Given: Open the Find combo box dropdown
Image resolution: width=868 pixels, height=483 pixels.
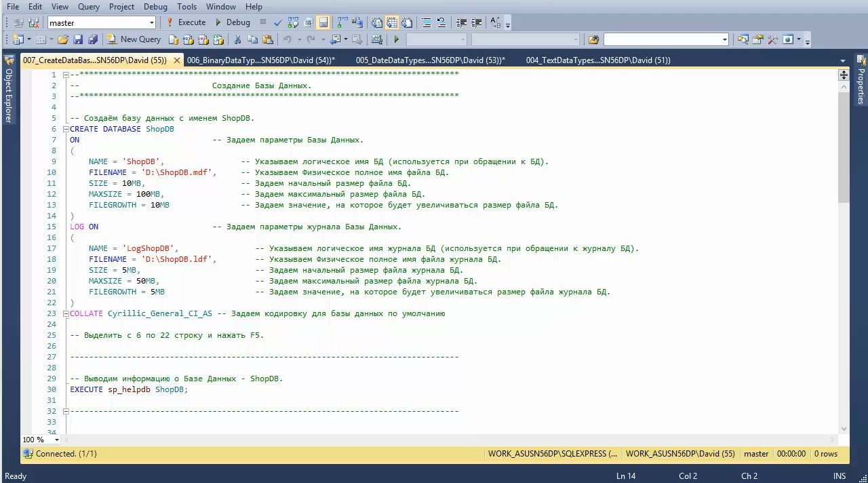Looking at the screenshot, I should pyautogui.click(x=725, y=39).
